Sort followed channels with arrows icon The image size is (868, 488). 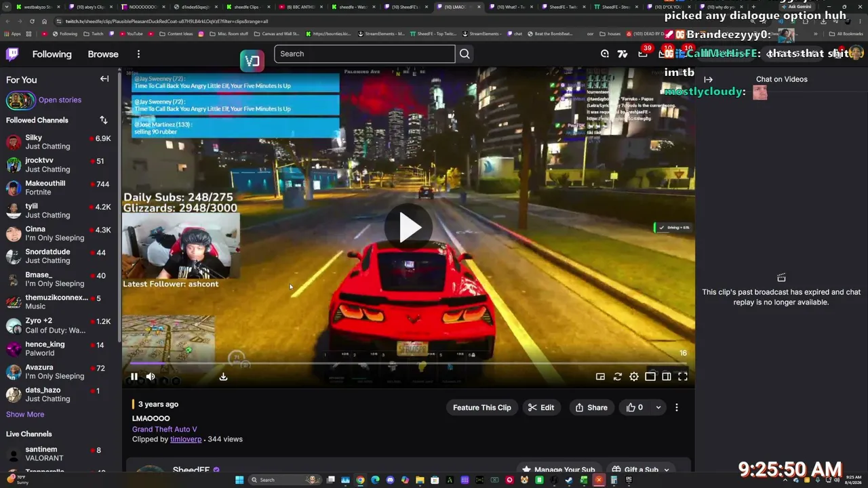pyautogui.click(x=104, y=120)
